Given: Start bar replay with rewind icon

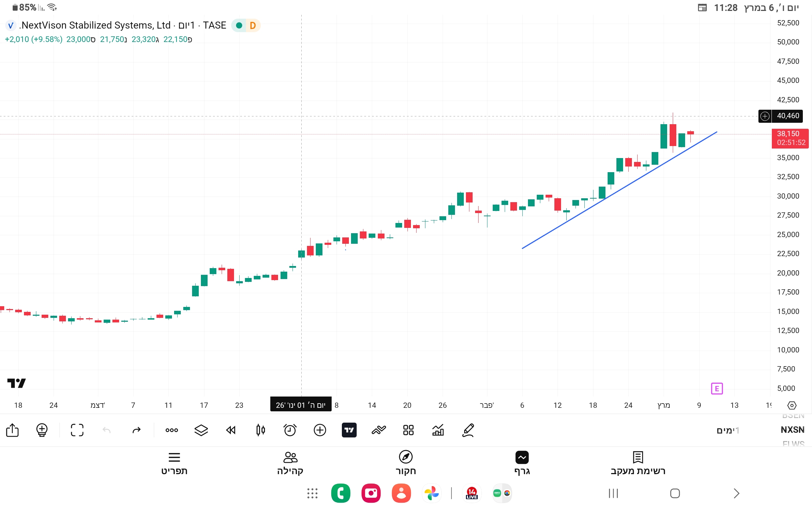Looking at the screenshot, I should point(231,430).
